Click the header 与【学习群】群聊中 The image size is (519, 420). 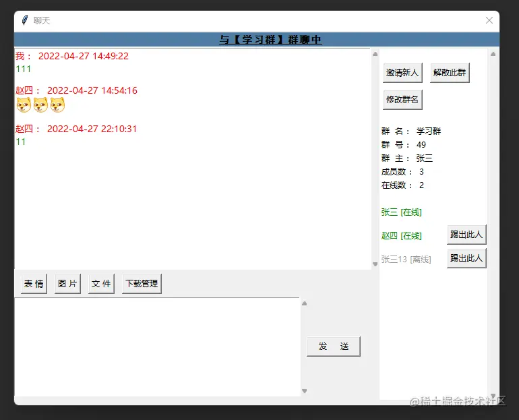click(x=270, y=40)
